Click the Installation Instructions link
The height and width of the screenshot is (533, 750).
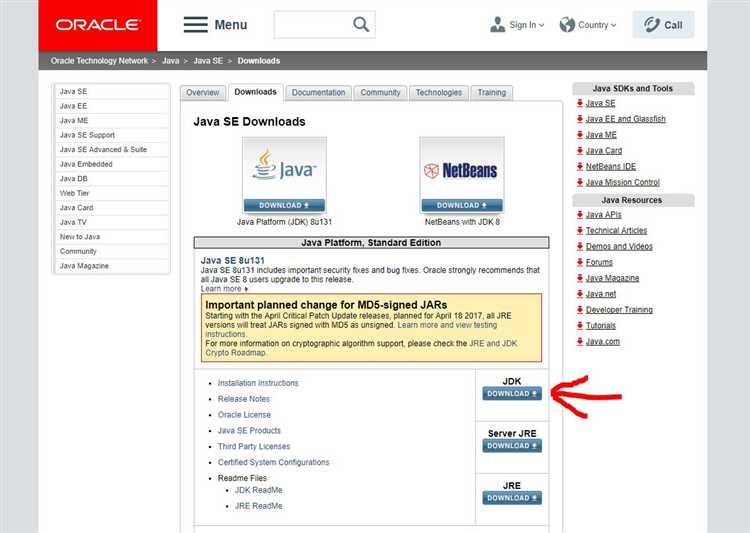(x=258, y=383)
